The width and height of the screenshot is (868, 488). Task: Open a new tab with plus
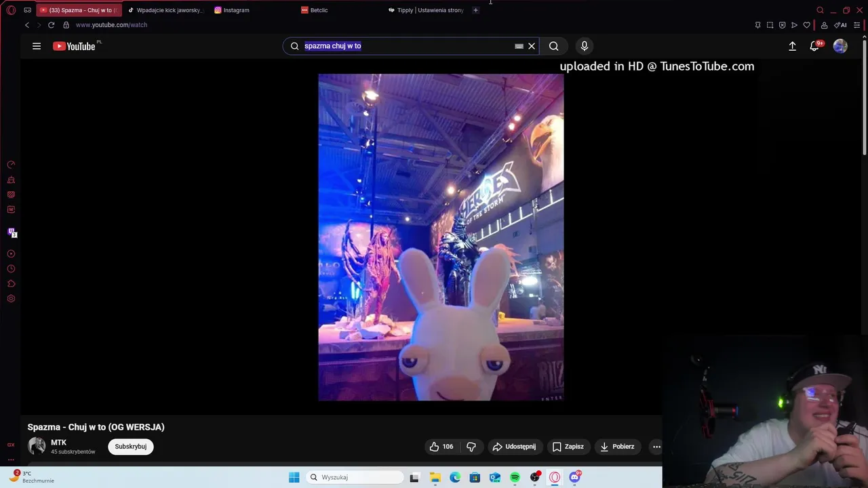tap(475, 10)
